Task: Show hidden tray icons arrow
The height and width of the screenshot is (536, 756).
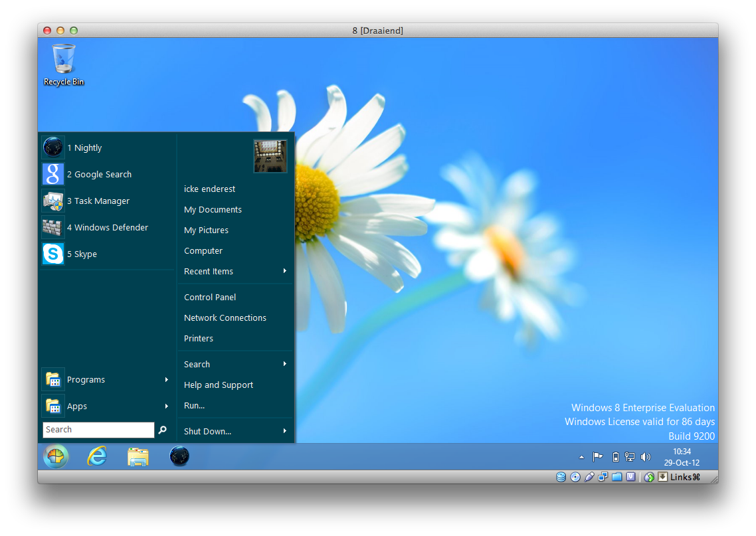Action: [x=582, y=457]
